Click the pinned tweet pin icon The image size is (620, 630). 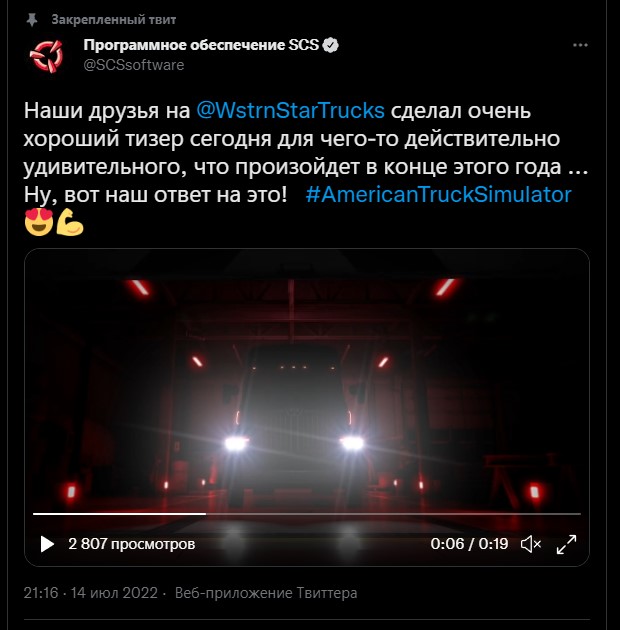click(x=32, y=20)
